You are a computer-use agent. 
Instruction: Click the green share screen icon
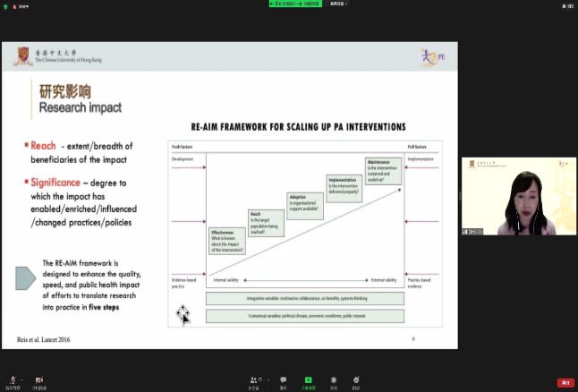point(308,380)
